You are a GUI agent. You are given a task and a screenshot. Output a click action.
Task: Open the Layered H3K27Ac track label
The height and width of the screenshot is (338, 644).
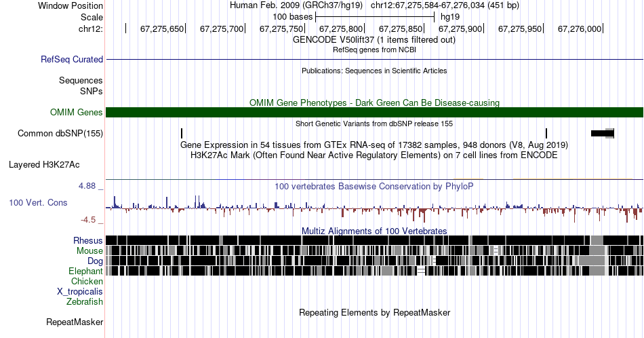pyautogui.click(x=44, y=164)
